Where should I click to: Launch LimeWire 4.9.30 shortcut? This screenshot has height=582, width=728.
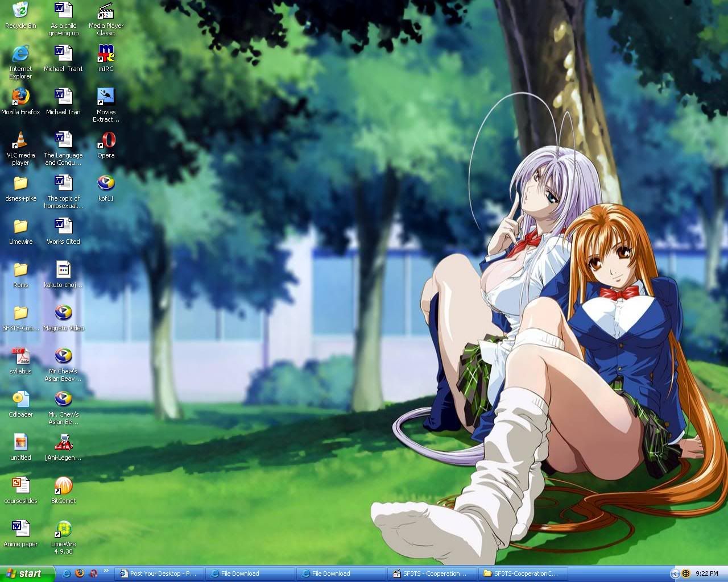(63, 537)
